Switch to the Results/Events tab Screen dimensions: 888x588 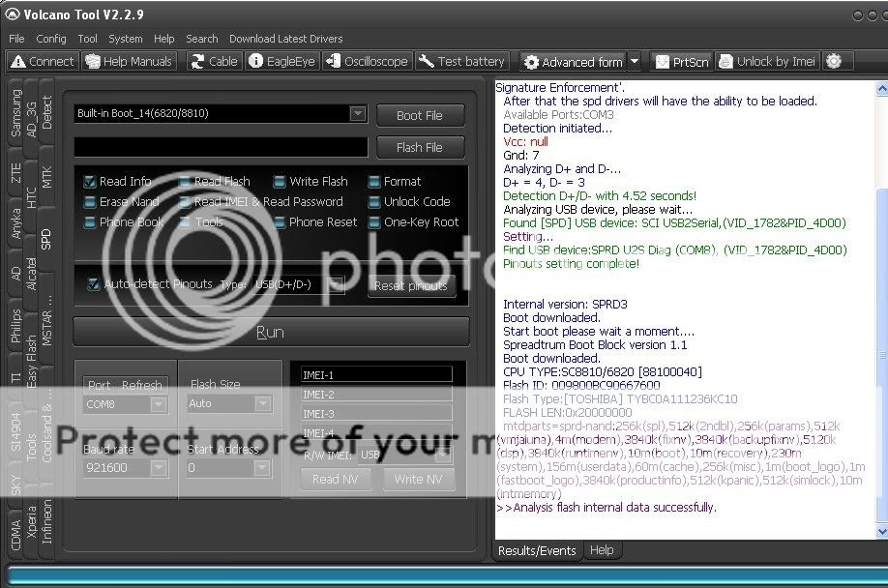pos(536,550)
